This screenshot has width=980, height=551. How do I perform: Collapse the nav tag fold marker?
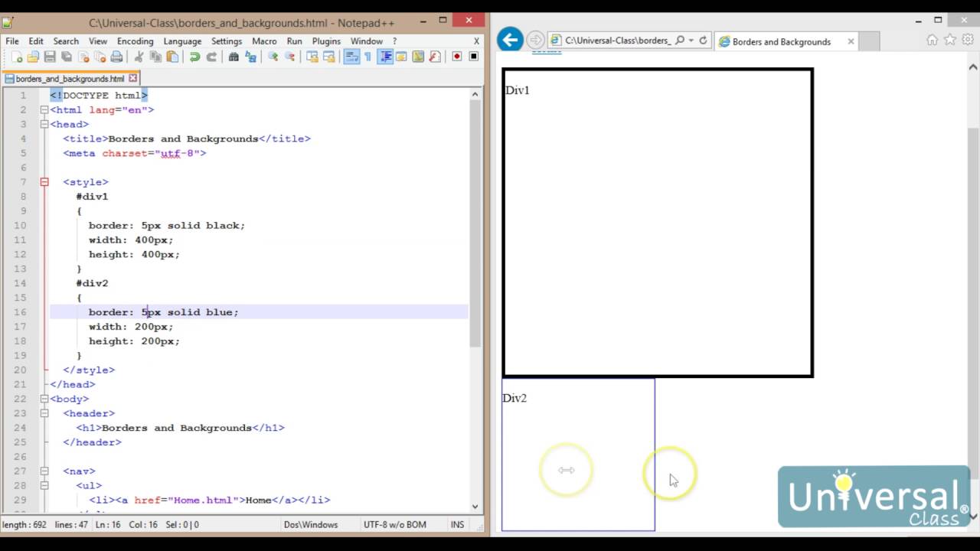tap(44, 471)
